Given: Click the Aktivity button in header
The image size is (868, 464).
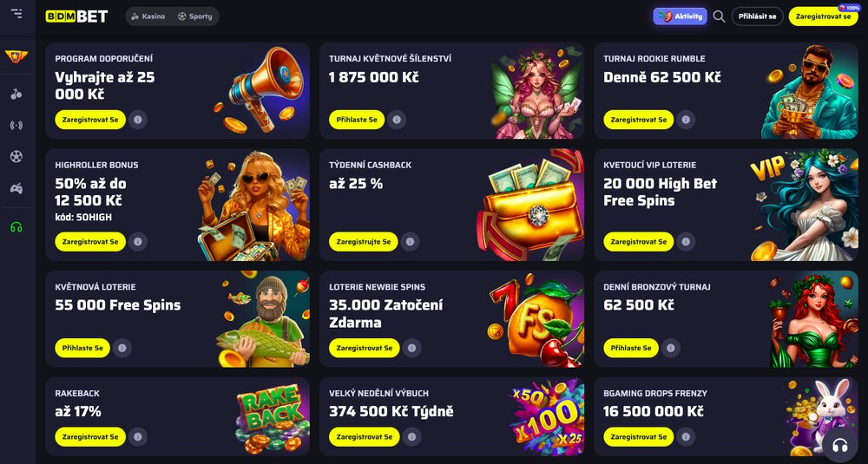Looking at the screenshot, I should [680, 16].
